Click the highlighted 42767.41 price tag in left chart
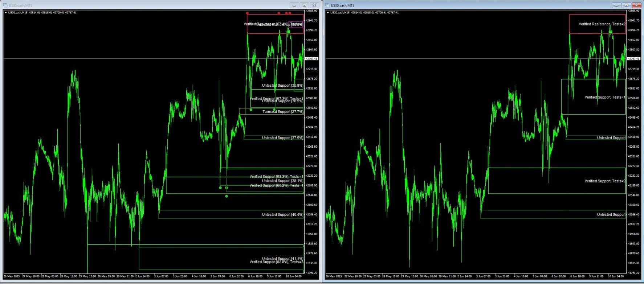Viewport: 644px width, 284px height. click(311, 59)
